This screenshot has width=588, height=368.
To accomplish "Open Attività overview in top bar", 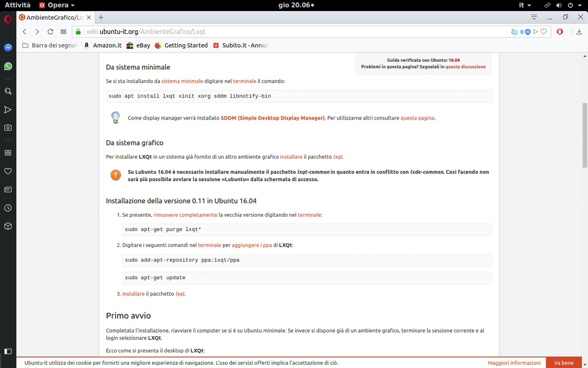I will click(x=17, y=5).
